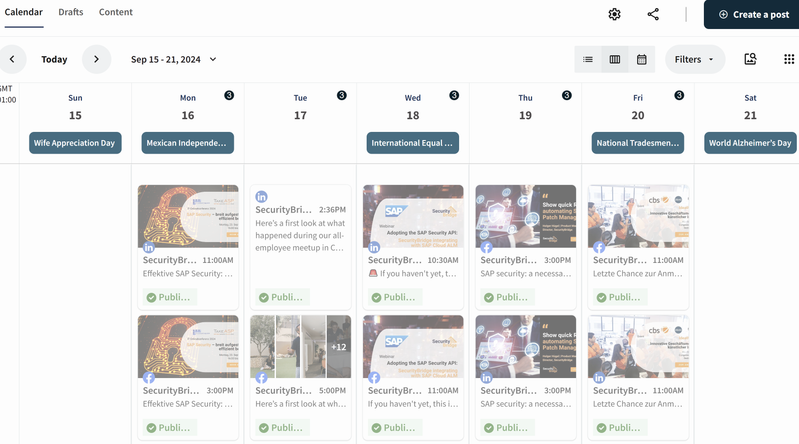Switch to list view icon

tap(588, 59)
